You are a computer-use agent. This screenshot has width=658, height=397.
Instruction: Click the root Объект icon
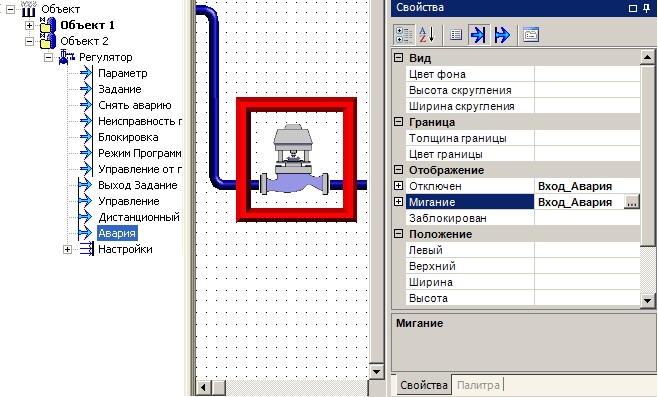[29, 9]
